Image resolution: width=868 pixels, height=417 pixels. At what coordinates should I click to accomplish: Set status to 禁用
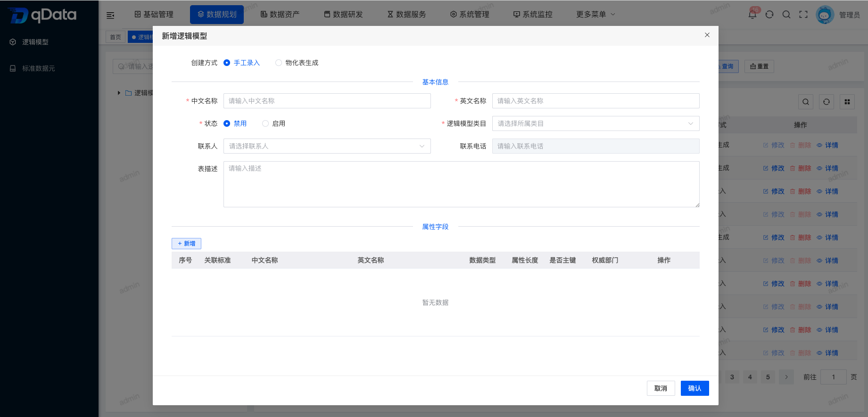tap(235, 123)
